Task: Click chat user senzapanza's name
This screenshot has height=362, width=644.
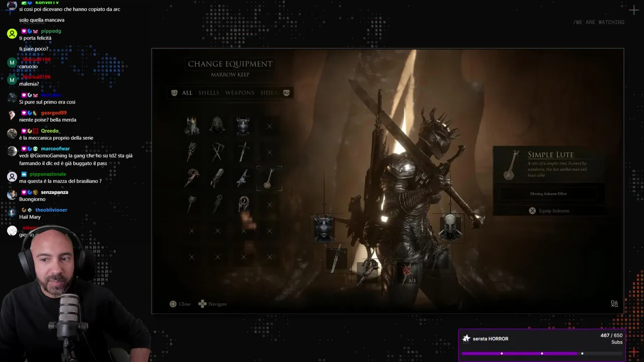Action: click(54, 192)
